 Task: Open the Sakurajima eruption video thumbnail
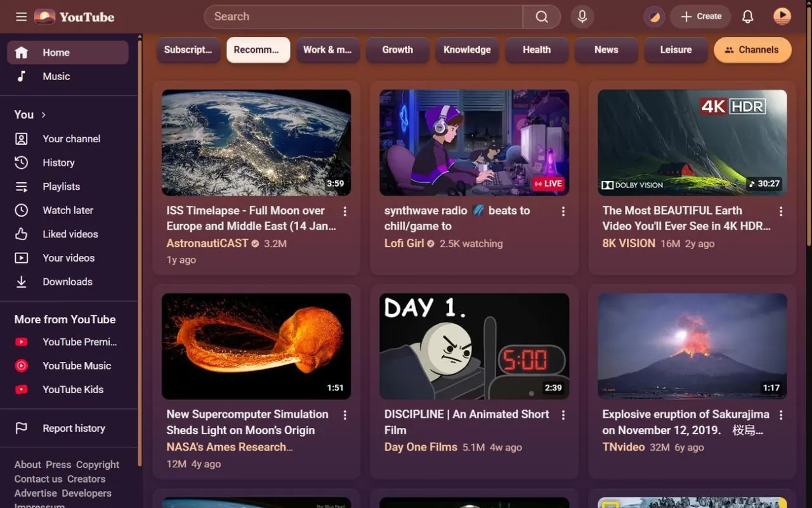[x=692, y=346]
